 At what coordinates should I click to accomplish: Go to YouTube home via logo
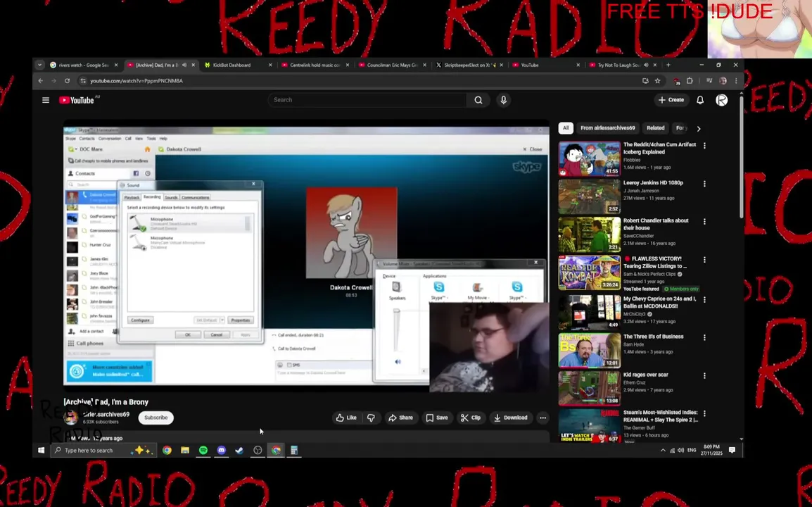(x=76, y=100)
